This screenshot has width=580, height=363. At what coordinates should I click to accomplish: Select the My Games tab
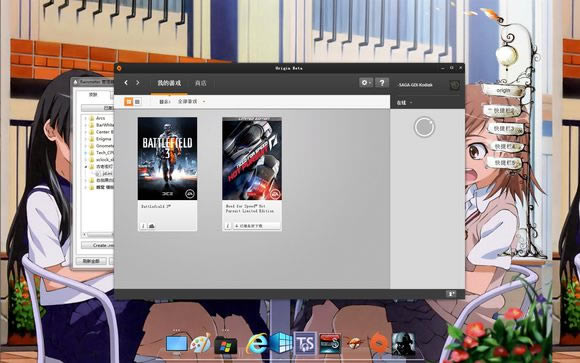click(x=169, y=83)
